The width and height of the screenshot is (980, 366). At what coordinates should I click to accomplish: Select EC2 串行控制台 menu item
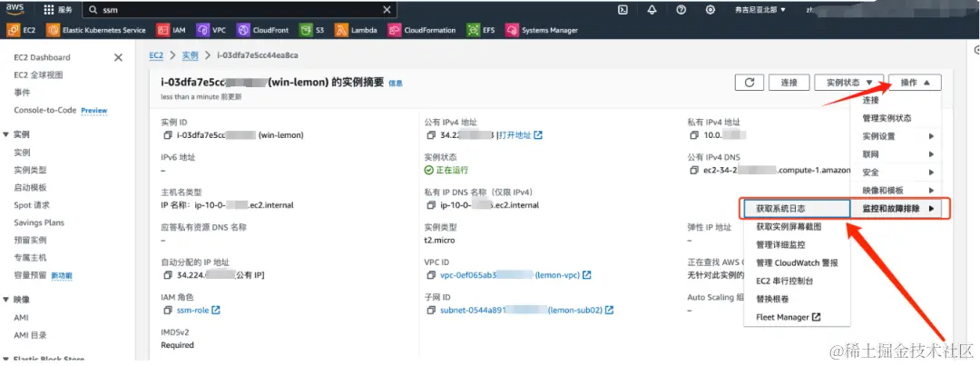(x=797, y=281)
